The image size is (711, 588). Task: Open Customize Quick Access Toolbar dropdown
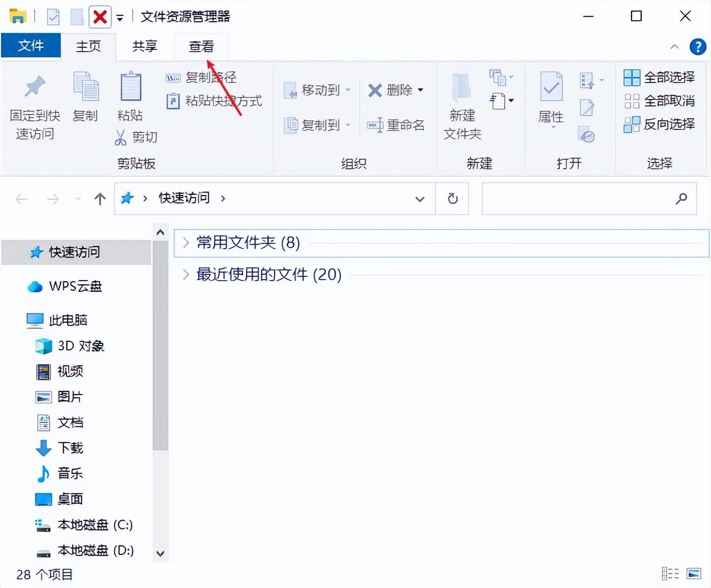coord(120,18)
